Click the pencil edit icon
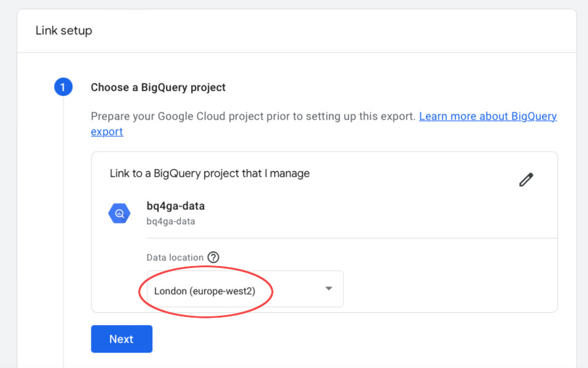Viewport: 588px width, 368px height. [x=526, y=179]
